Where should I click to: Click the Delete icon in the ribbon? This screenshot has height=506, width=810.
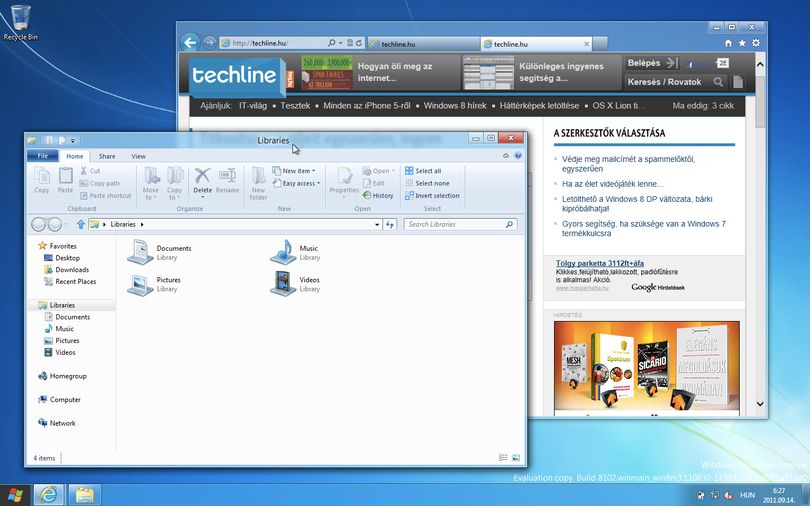(x=202, y=176)
